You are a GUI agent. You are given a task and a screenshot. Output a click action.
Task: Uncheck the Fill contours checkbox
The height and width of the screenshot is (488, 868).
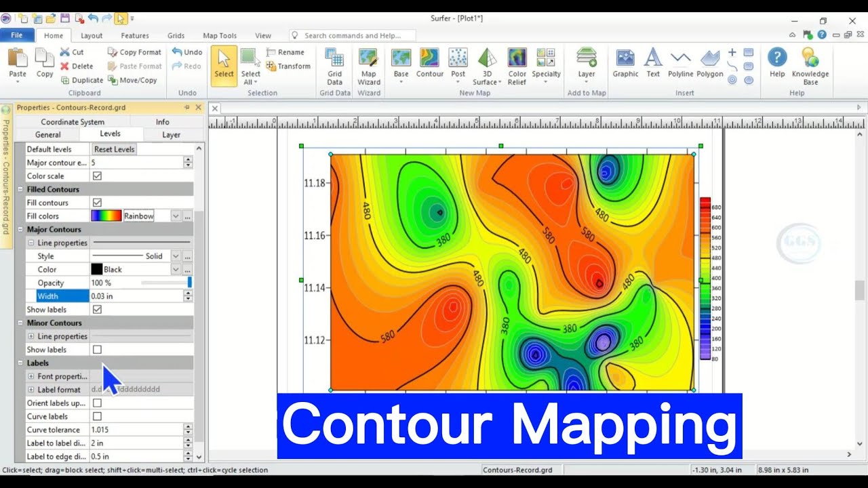click(97, 203)
